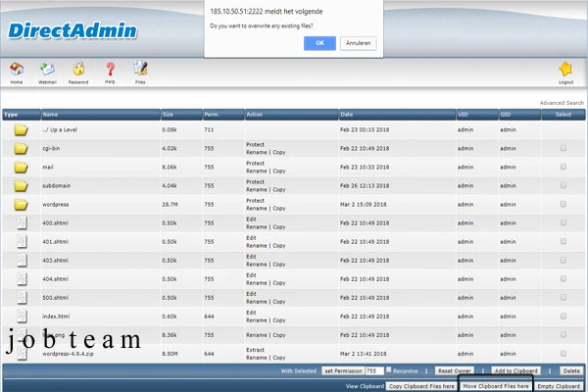Sort the file list by Name column
Screen dimensions: 588x392
pyautogui.click(x=50, y=115)
